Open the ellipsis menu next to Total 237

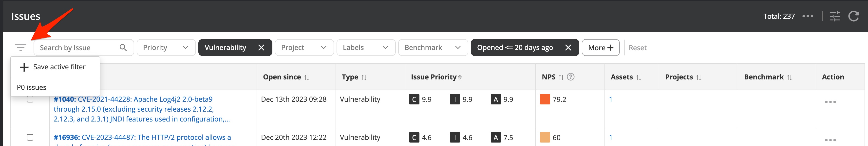808,16
